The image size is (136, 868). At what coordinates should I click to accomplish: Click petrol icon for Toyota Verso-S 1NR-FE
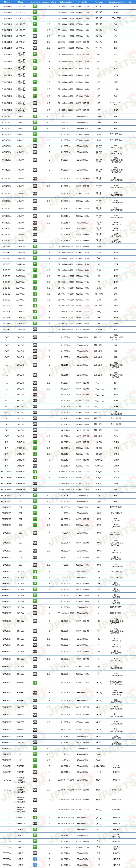[x=35, y=818]
